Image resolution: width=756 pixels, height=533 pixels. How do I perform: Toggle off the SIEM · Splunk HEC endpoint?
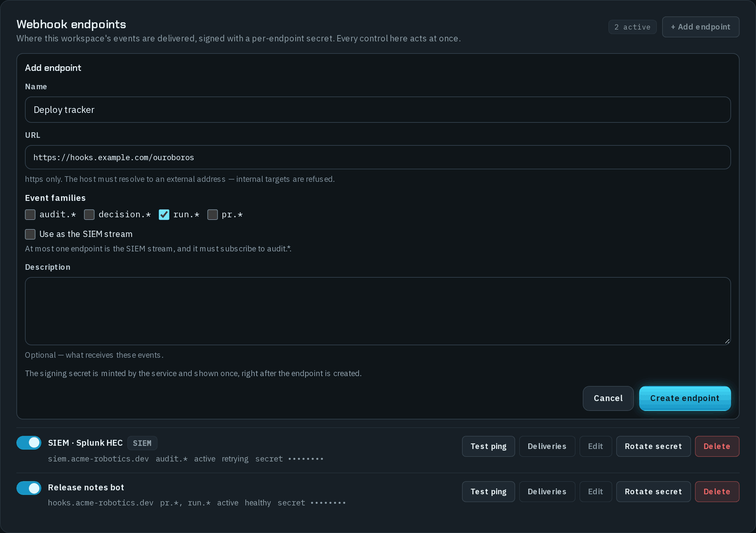pos(28,443)
